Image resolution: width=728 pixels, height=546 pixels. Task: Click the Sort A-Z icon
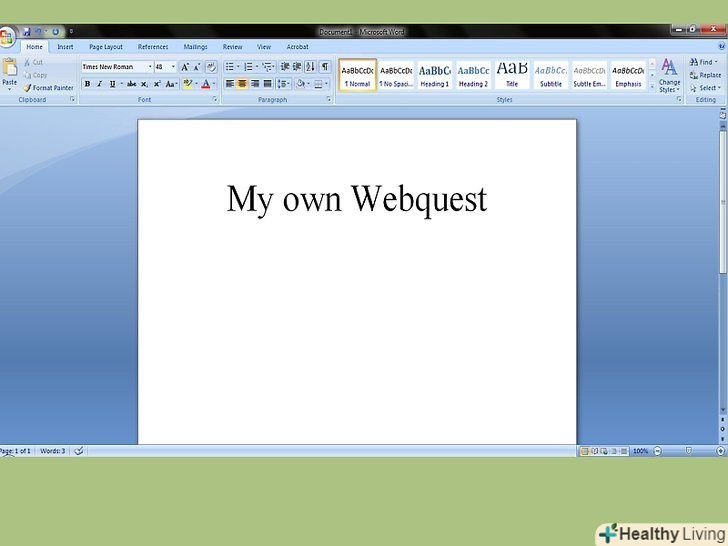pos(310,67)
